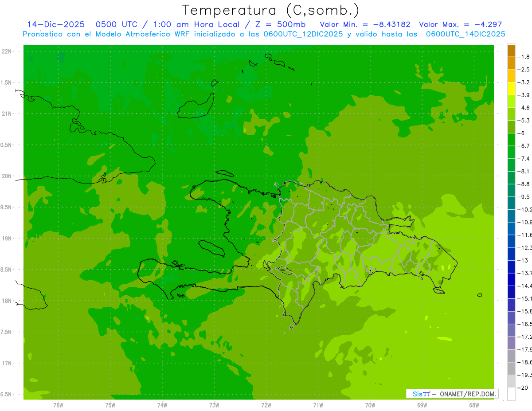Screen dimensions: 532x411
Task: Pick the blue swatch between -13 and -13.7
Action: coord(511,267)
